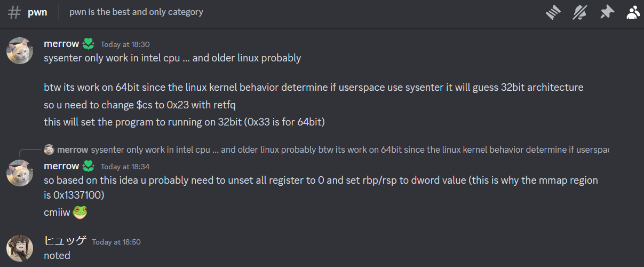This screenshot has width=644, height=267.
Task: Click the "Today at 18:50" timestamp
Action: [x=116, y=242]
